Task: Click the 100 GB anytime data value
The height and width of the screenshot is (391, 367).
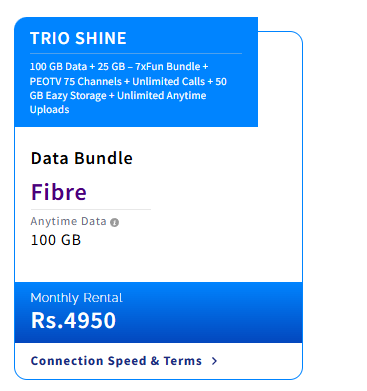Action: (x=56, y=240)
